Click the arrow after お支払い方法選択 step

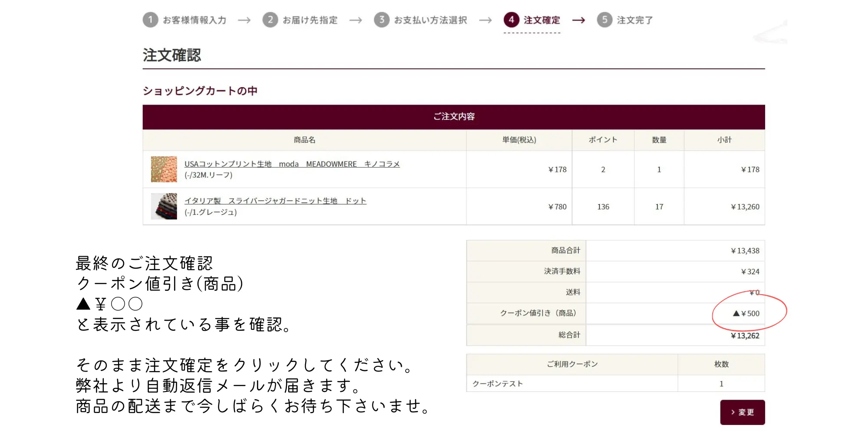tap(485, 20)
